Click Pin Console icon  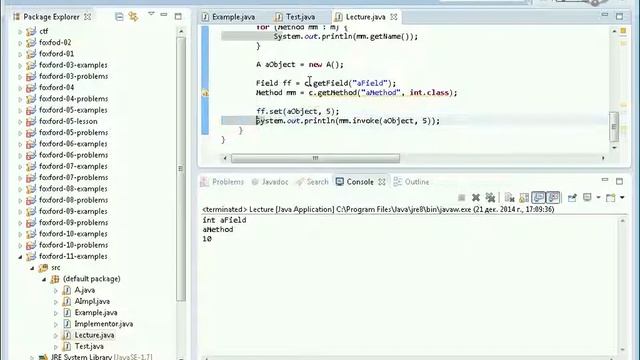pos(572,198)
